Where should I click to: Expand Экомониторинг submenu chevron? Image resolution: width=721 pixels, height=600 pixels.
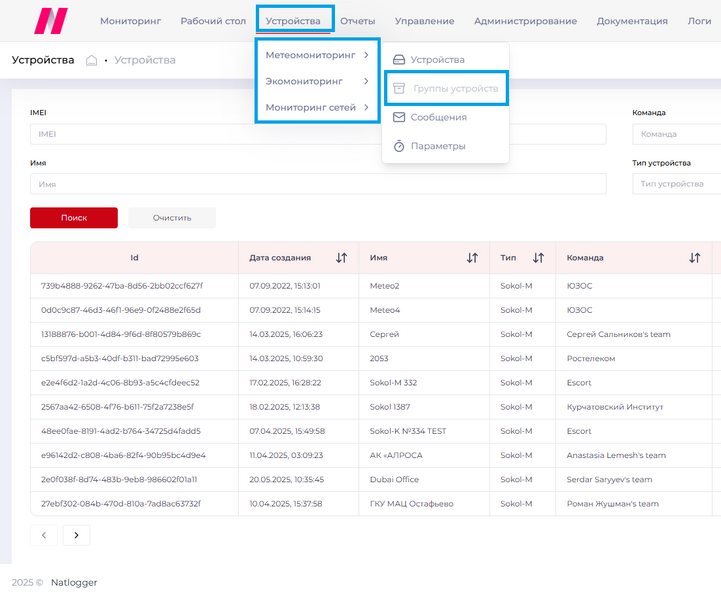(366, 81)
